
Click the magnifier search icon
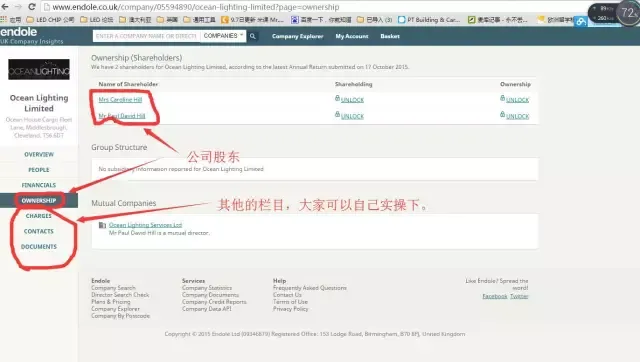point(253,36)
